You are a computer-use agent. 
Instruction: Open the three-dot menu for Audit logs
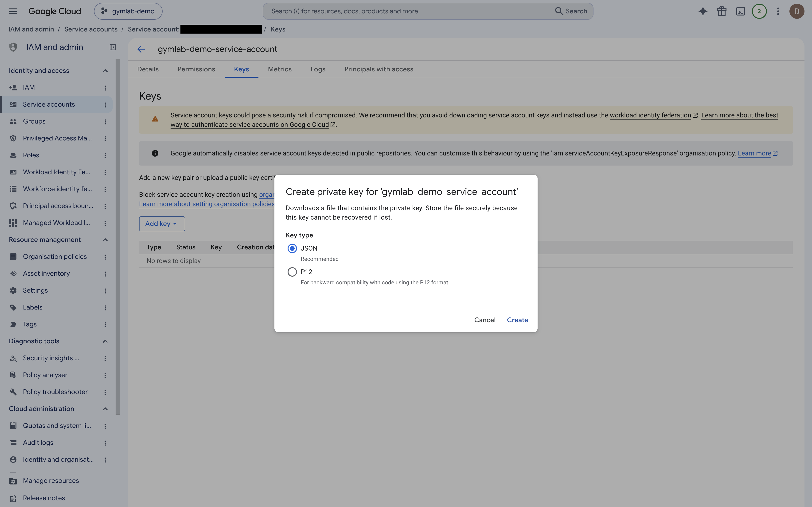pyautogui.click(x=105, y=443)
